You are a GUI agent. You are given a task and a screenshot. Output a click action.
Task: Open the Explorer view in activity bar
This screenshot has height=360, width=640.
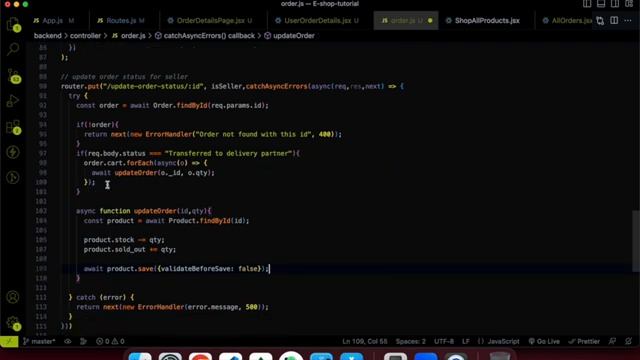point(13,24)
